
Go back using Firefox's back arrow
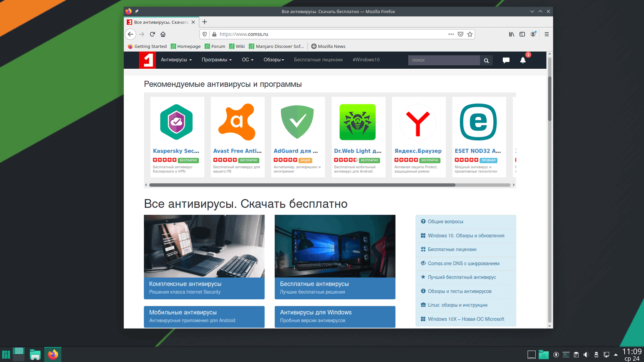(131, 34)
